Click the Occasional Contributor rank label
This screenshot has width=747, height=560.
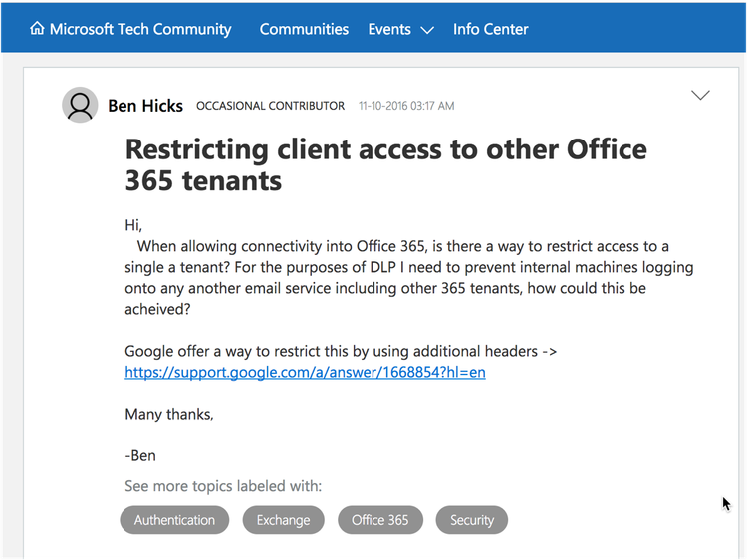click(270, 106)
